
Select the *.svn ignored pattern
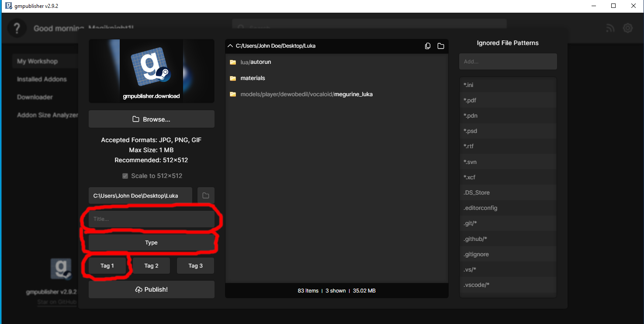[x=508, y=162]
